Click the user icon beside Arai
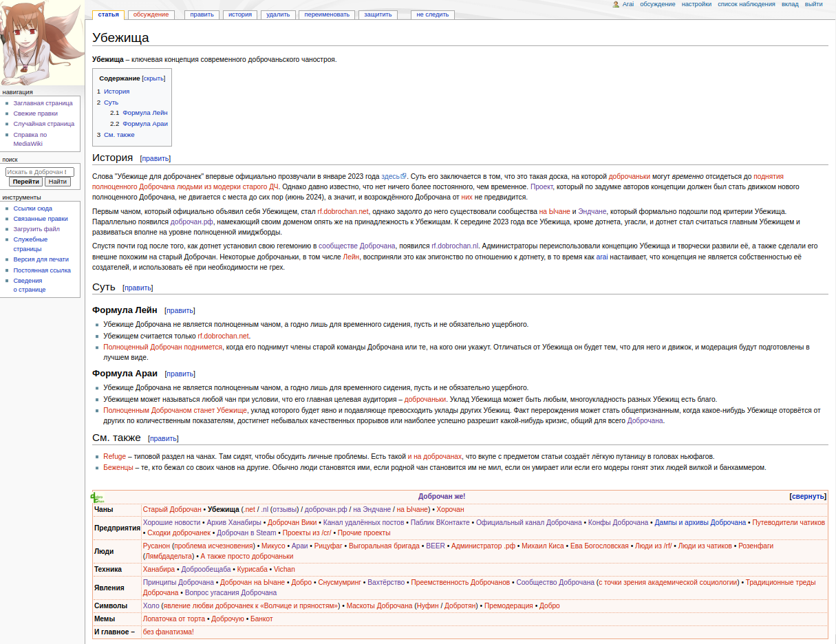This screenshot has width=836, height=644. (616, 4)
